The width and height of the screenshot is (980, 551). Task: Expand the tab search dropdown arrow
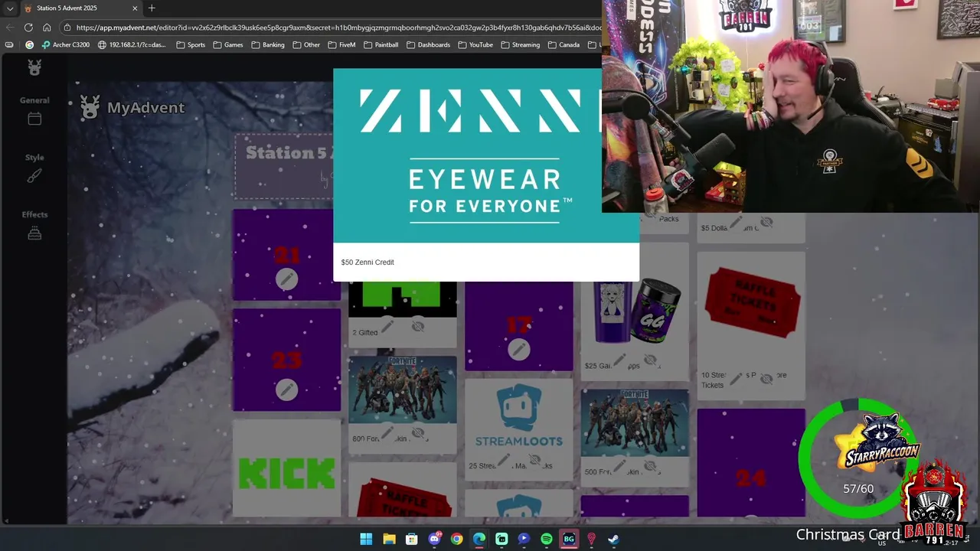click(x=10, y=8)
